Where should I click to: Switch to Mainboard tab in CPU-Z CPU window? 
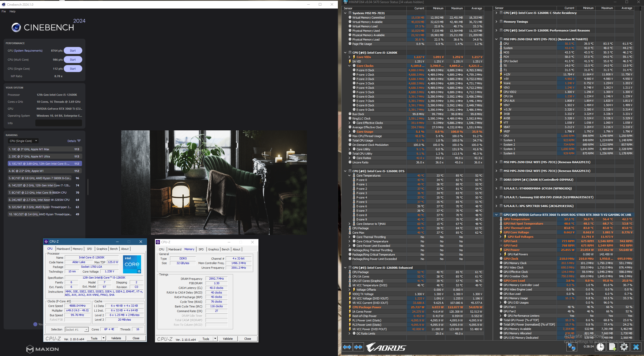pos(63,249)
